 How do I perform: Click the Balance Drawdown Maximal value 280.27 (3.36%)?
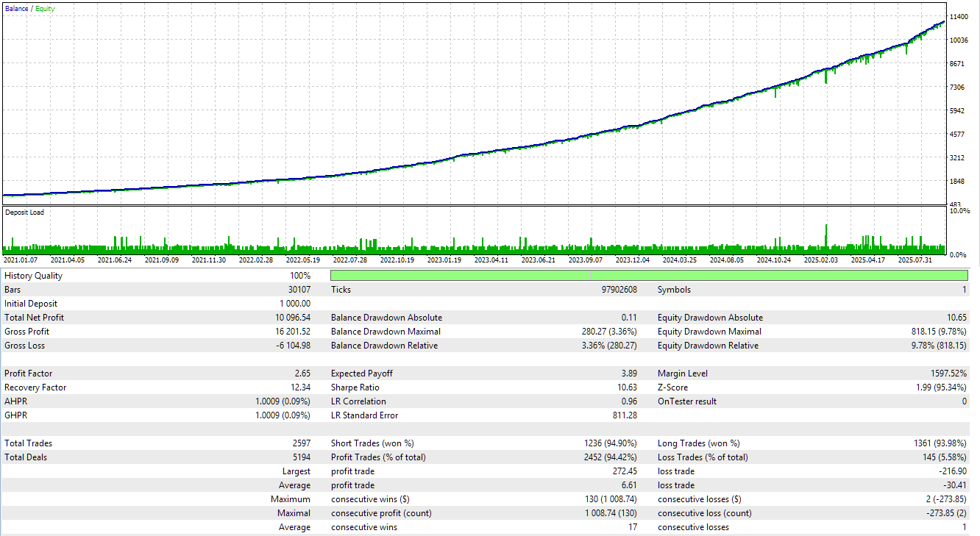coord(609,332)
